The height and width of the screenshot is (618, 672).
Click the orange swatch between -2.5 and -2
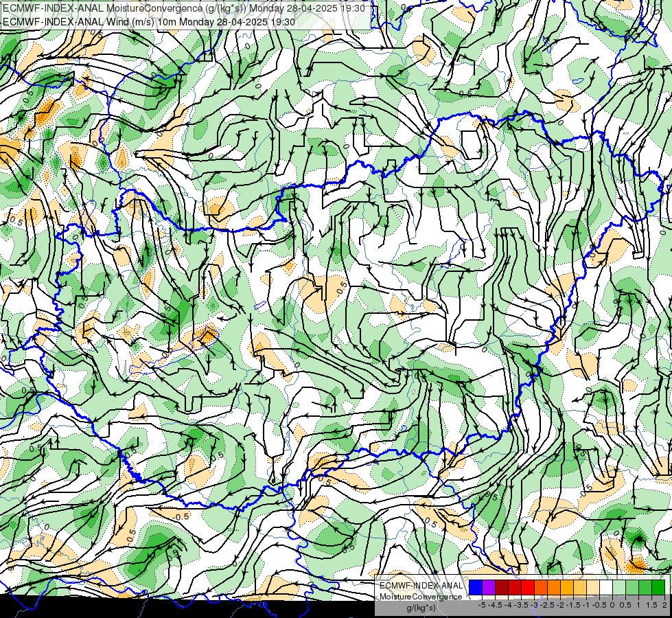click(x=554, y=588)
